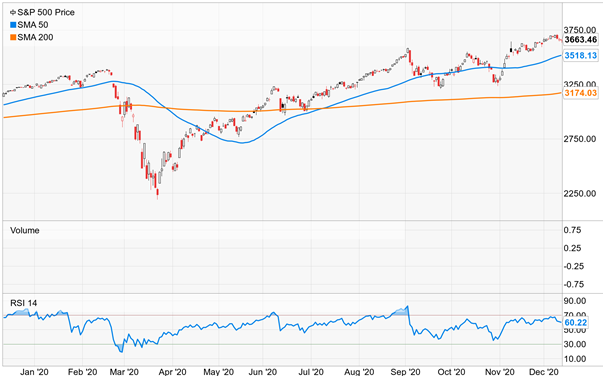Screen dimensions: 603x376
Task: Click the SMA 50 legend label
Action: click(x=33, y=25)
